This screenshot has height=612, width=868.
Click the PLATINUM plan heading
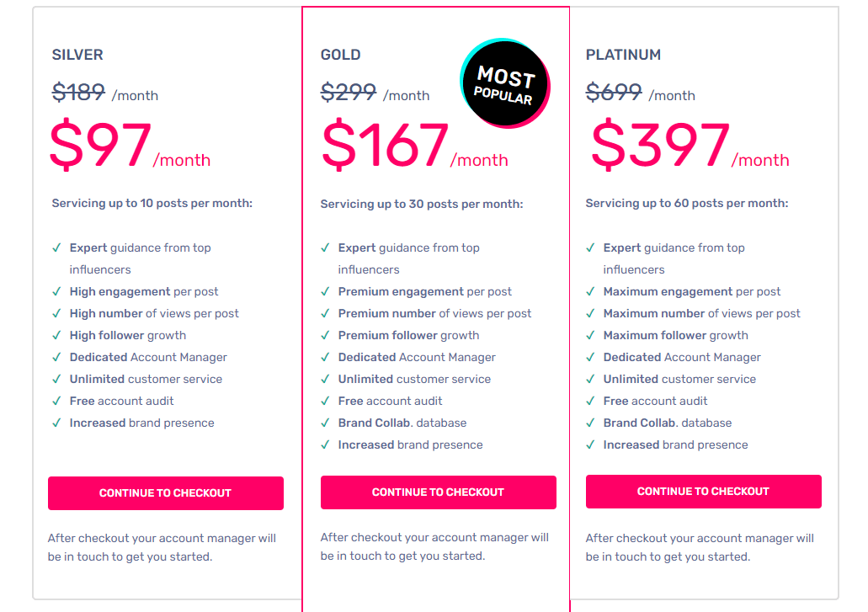[623, 55]
